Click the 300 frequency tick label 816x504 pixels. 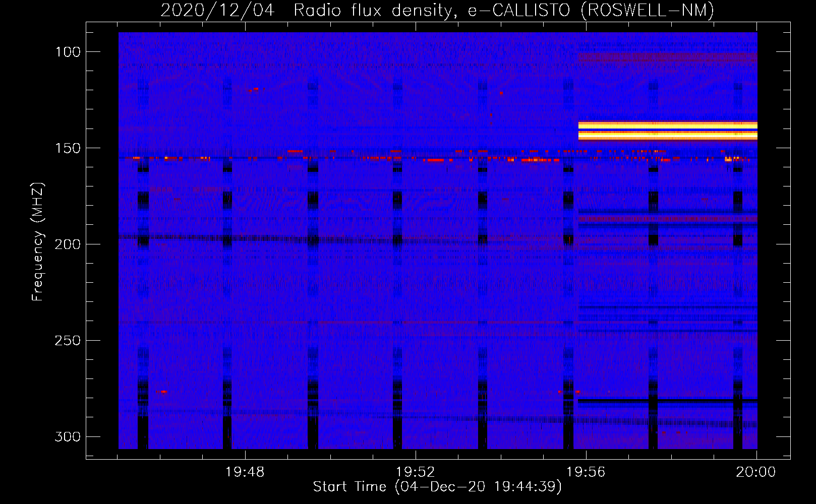[x=68, y=437]
